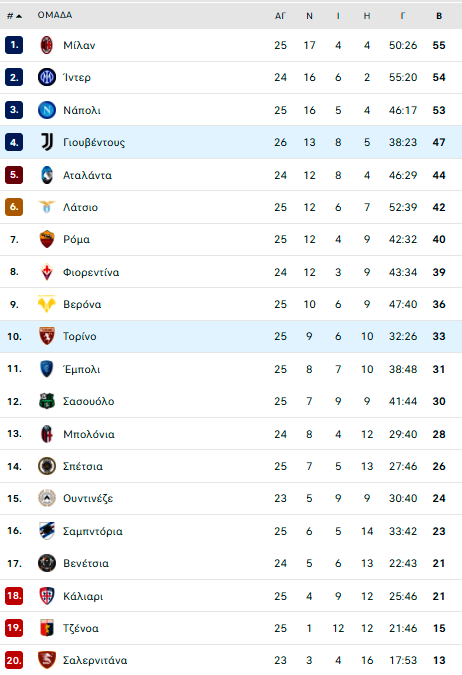The height and width of the screenshot is (675, 462).
Task: Click the blue rank 1 badge
Action: [14, 45]
